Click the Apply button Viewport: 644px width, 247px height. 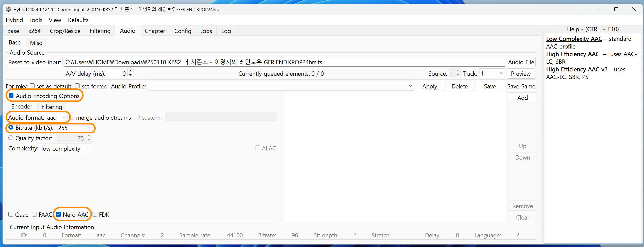(430, 86)
